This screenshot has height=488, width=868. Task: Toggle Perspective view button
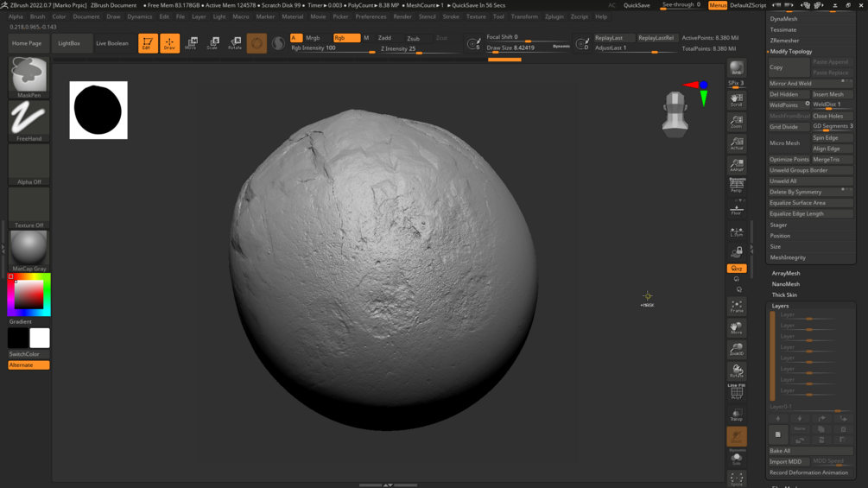[x=736, y=185]
